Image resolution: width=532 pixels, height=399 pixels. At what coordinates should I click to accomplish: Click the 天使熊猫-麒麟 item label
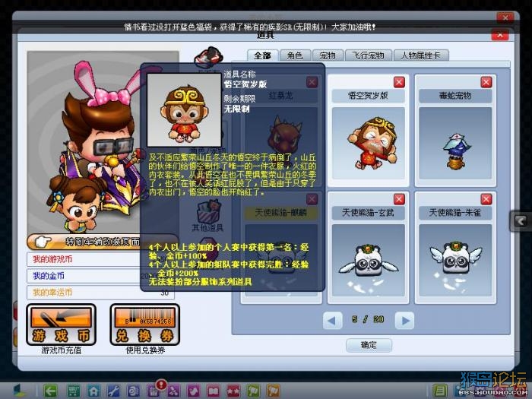click(x=281, y=213)
